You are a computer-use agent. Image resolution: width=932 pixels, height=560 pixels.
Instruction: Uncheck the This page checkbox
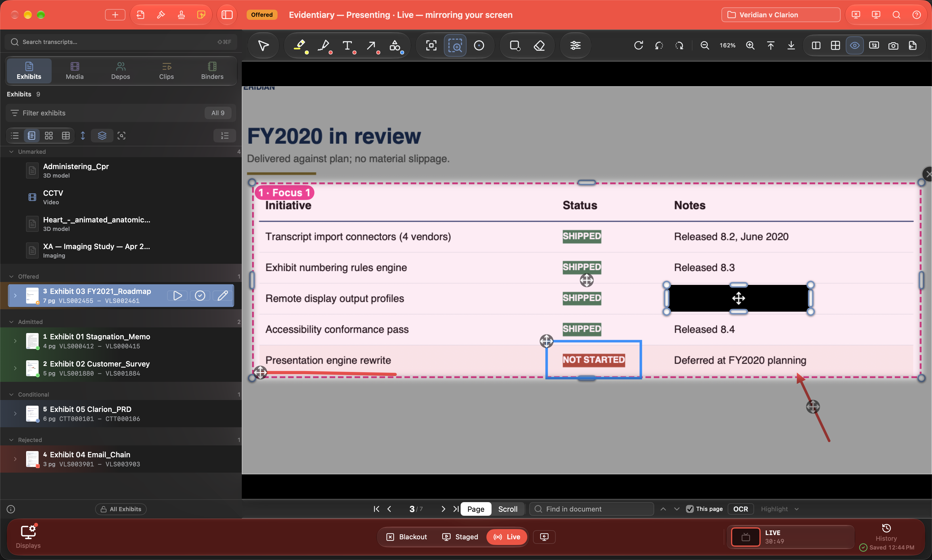(690, 509)
